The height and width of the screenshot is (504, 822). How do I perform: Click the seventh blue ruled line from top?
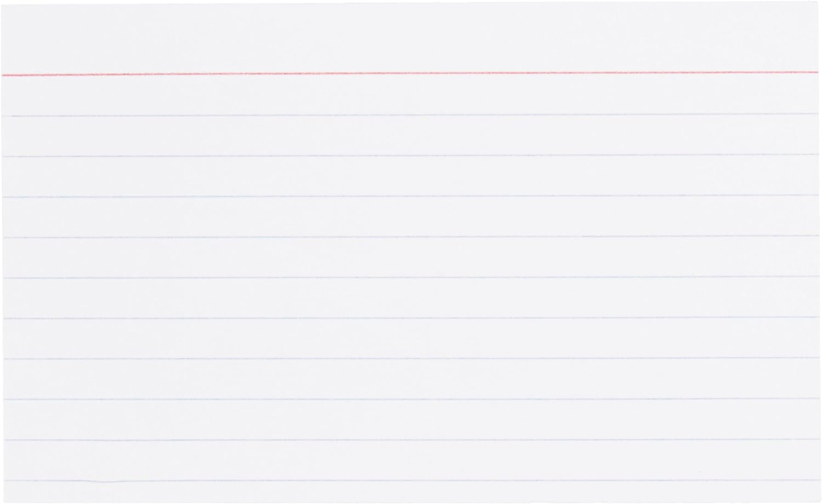(x=410, y=358)
